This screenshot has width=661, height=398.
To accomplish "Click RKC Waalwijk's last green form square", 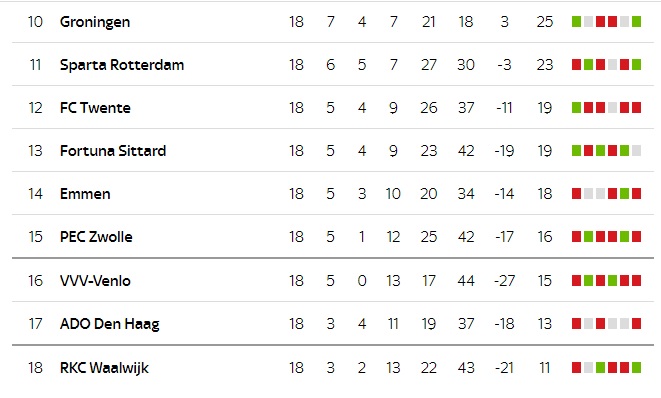I will coord(637,367).
